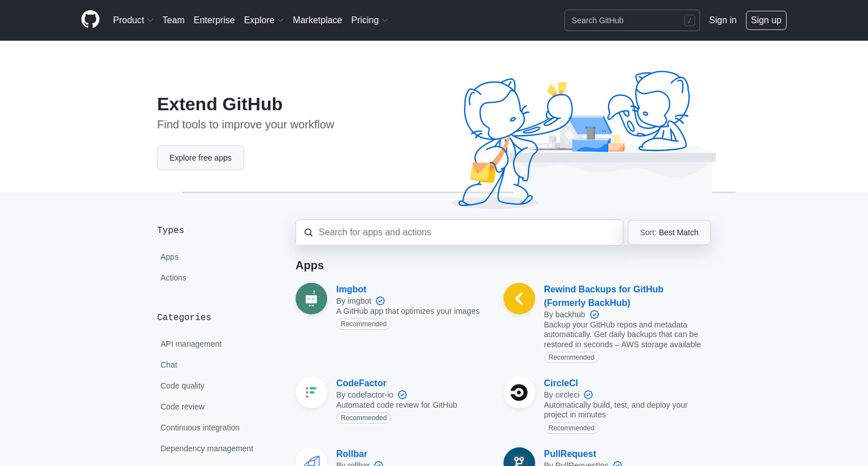Open the CircleCI app avatar icon
Viewport: 868px width, 466px height.
pyautogui.click(x=519, y=392)
